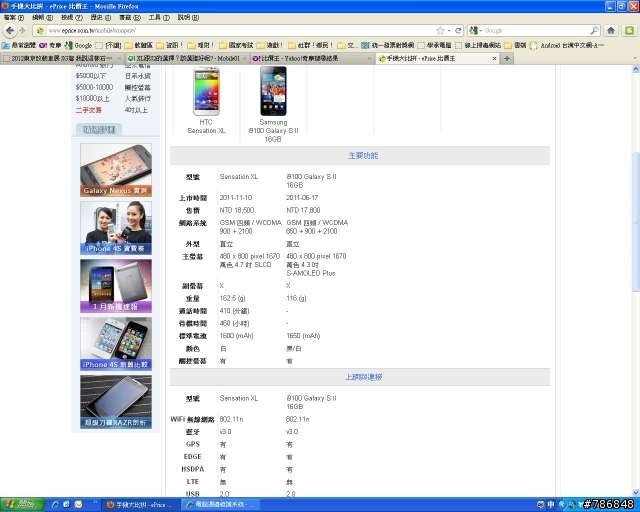
Task: Open the 書籤 (Bookmarks) menu
Action: pyautogui.click(x=130, y=17)
